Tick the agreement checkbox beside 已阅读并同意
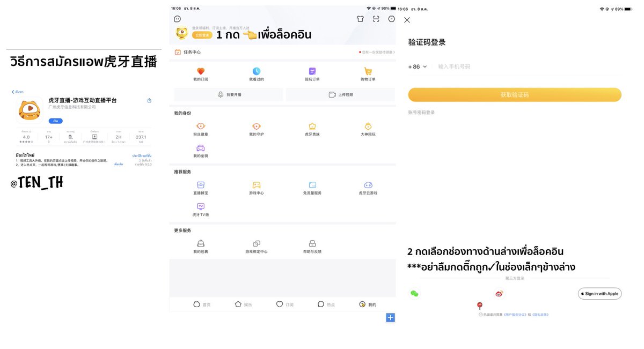Viewport: 644px width, 349px height. tap(480, 315)
